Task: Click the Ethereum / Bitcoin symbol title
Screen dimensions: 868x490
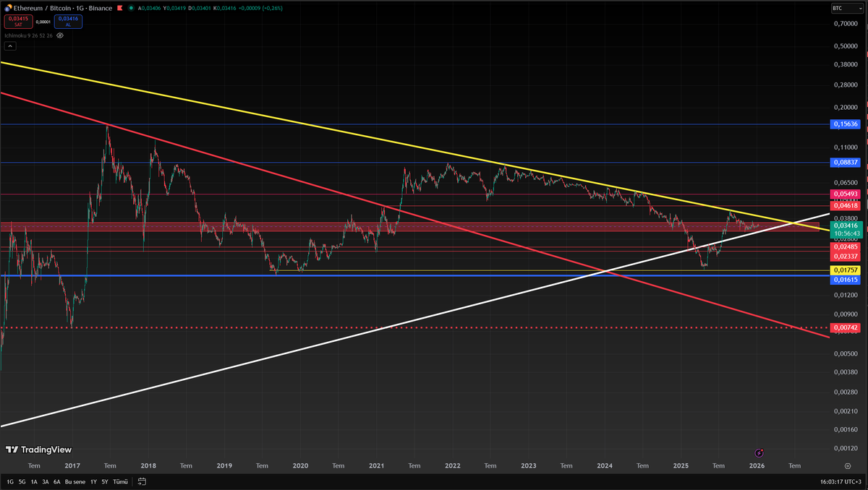Action: [63, 9]
